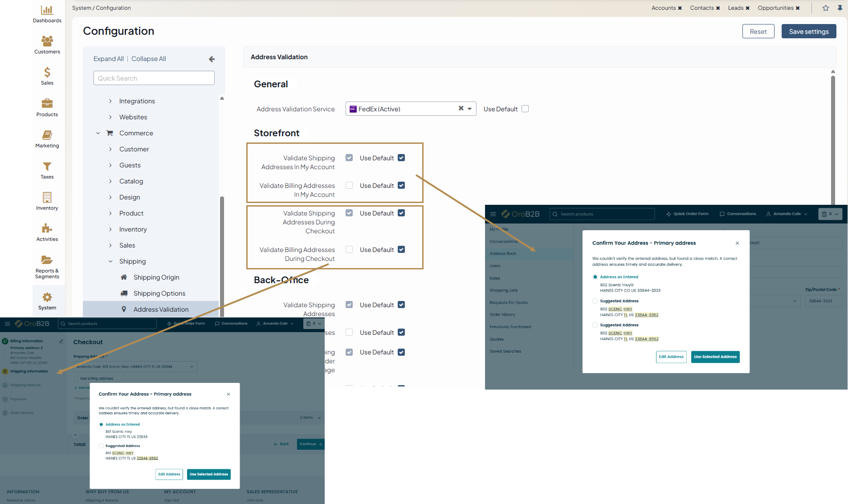Click the Save settings button
This screenshot has height=504, width=848.
point(808,31)
